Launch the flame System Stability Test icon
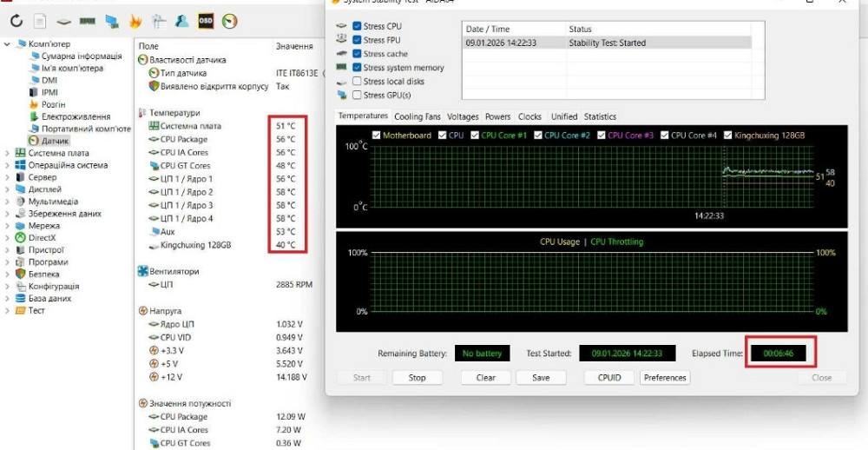This screenshot has width=868, height=450. [135, 20]
